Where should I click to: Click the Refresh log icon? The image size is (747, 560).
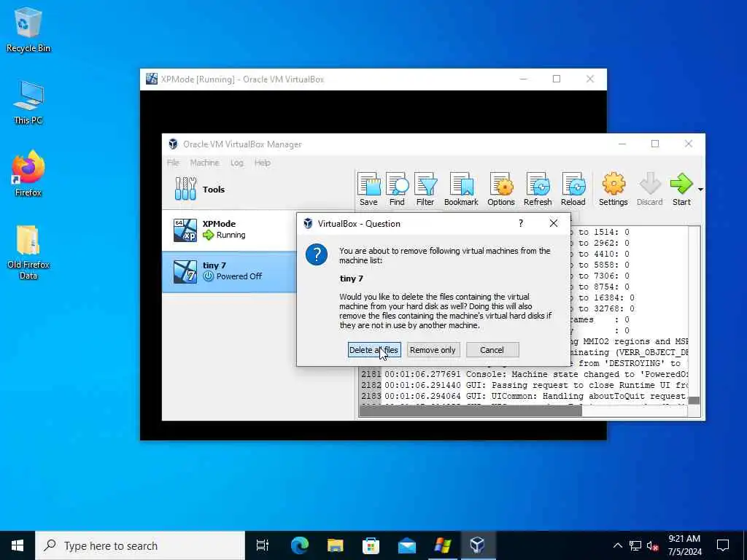tap(538, 189)
